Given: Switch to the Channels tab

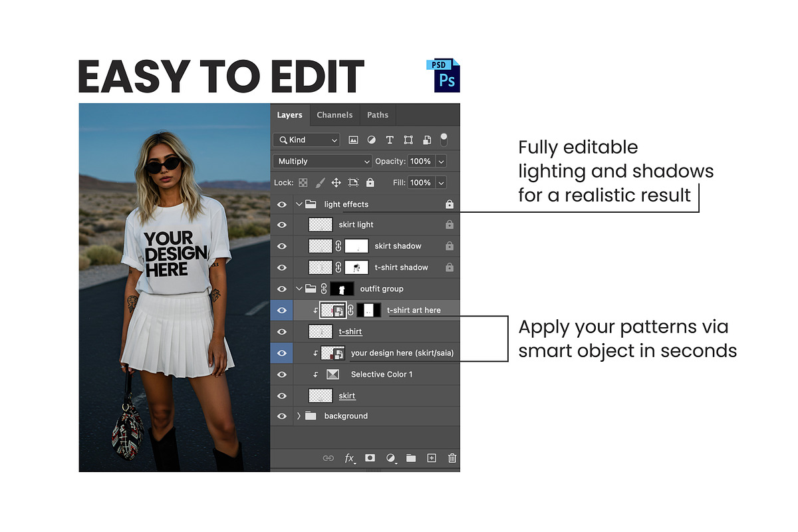Looking at the screenshot, I should coord(334,115).
